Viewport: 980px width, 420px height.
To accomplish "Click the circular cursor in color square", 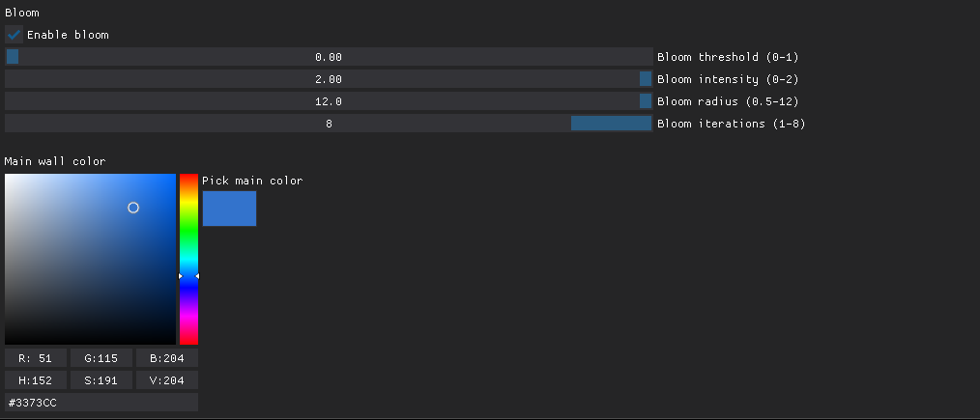I will tap(133, 208).
